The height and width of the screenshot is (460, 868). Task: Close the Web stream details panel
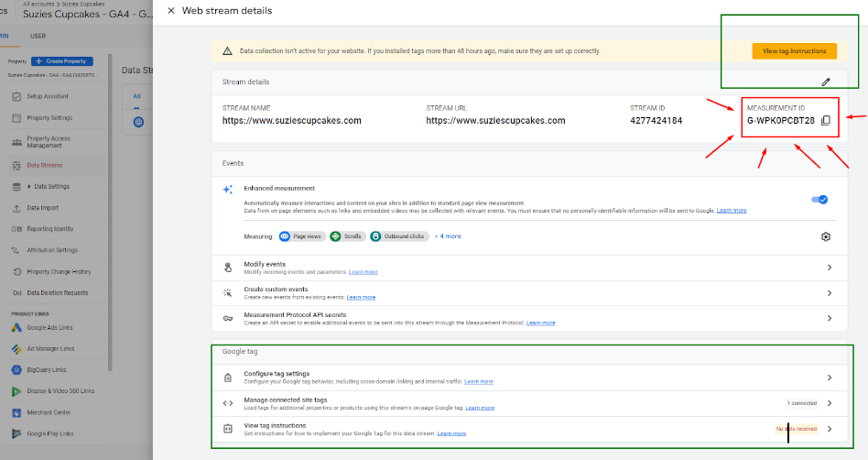tap(171, 10)
